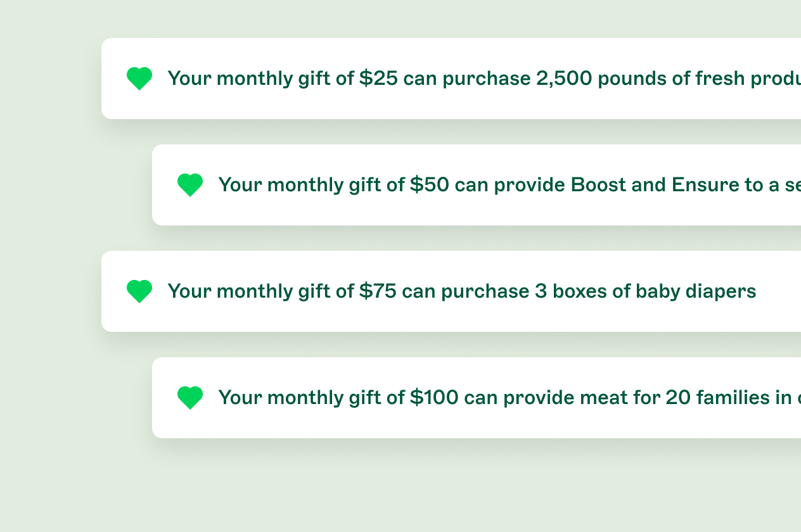Click the green heart beside the $50 gift

pos(190,185)
